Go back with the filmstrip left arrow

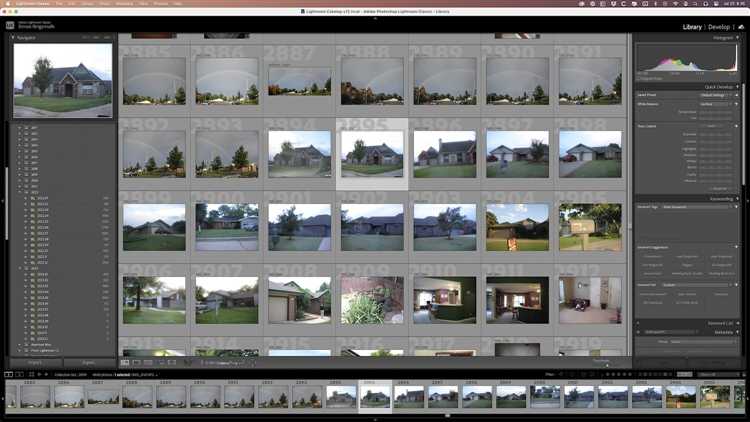click(40, 374)
